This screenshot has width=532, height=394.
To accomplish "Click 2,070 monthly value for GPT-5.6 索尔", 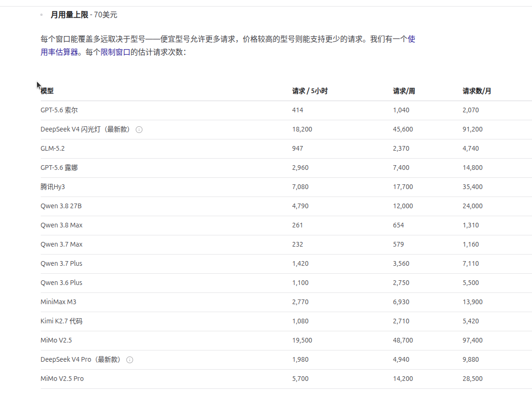I will coord(471,110).
